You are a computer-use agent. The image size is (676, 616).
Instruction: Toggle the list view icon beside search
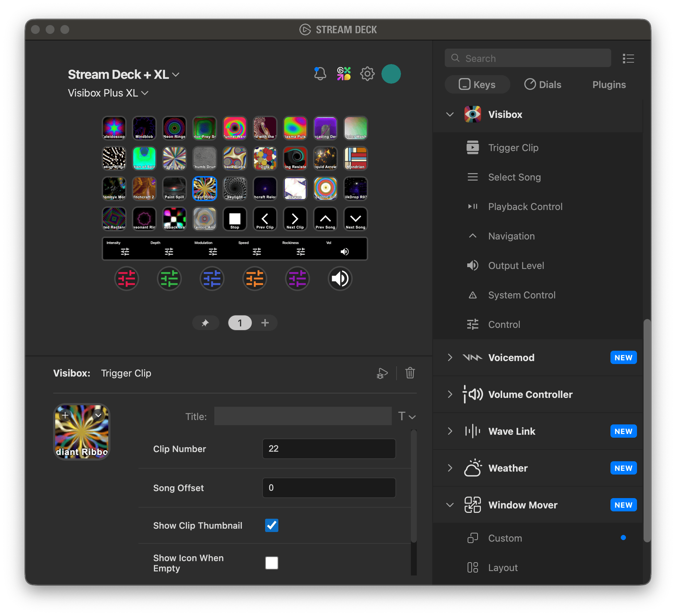click(x=628, y=59)
